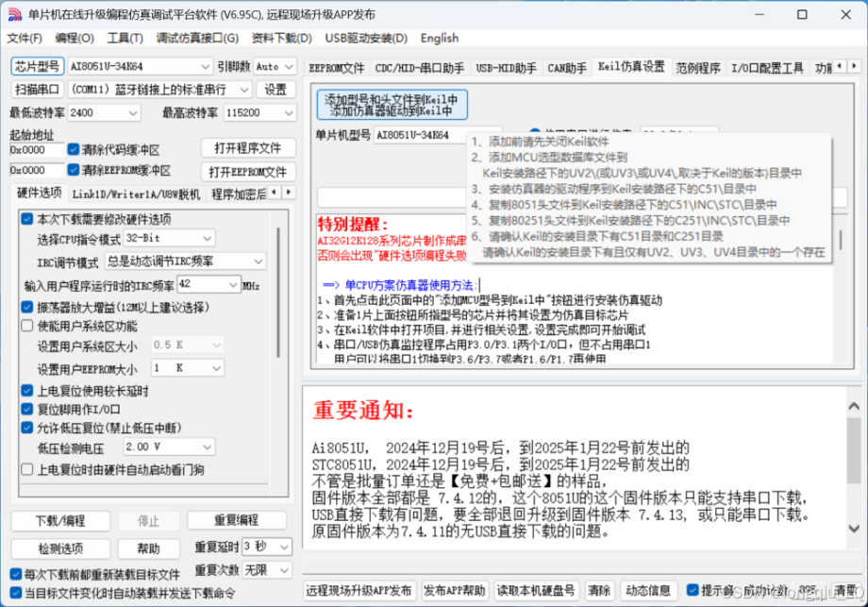Viewport: 868px width, 607px height.
Task: Expand 用户EEPROM大小 1K dropdown
Action: click(216, 368)
